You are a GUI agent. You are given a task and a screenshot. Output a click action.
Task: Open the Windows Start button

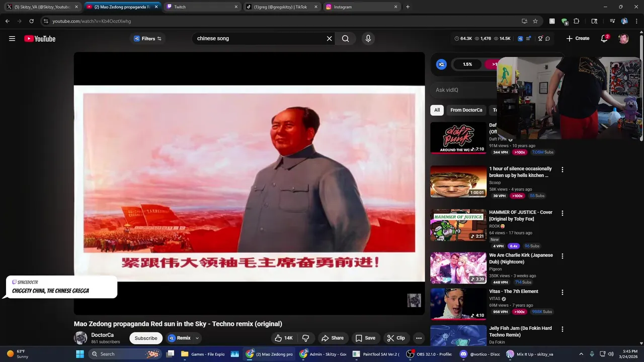click(80, 354)
